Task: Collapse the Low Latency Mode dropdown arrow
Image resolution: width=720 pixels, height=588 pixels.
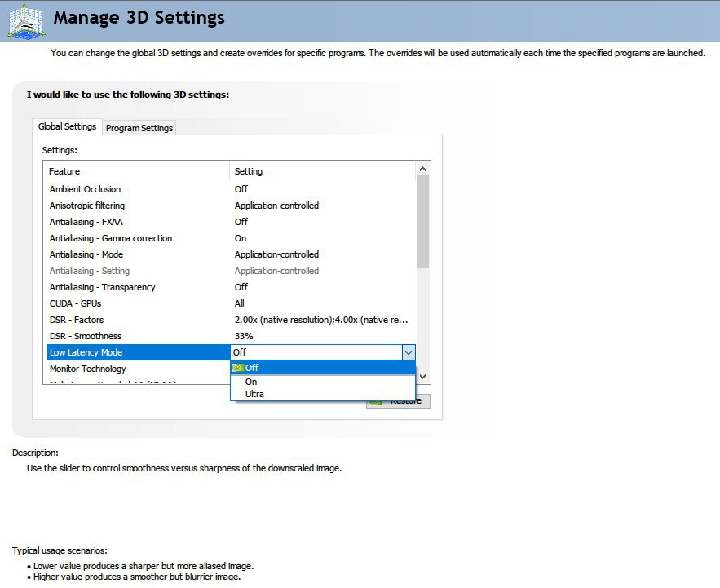Action: click(x=409, y=352)
